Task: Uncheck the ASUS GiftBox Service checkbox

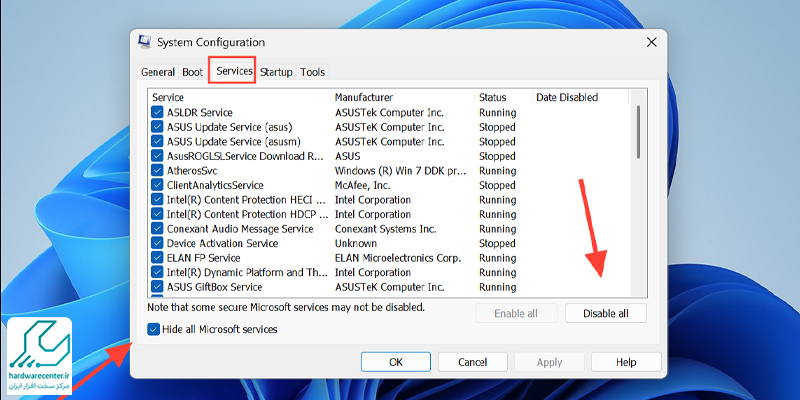Action: coord(157,287)
